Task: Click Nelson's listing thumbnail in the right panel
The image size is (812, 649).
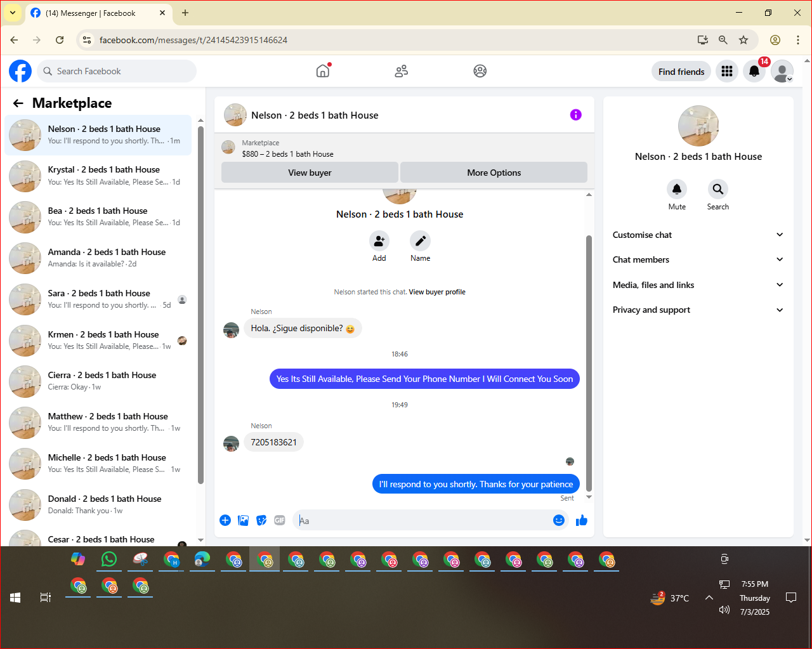Action: pyautogui.click(x=698, y=126)
